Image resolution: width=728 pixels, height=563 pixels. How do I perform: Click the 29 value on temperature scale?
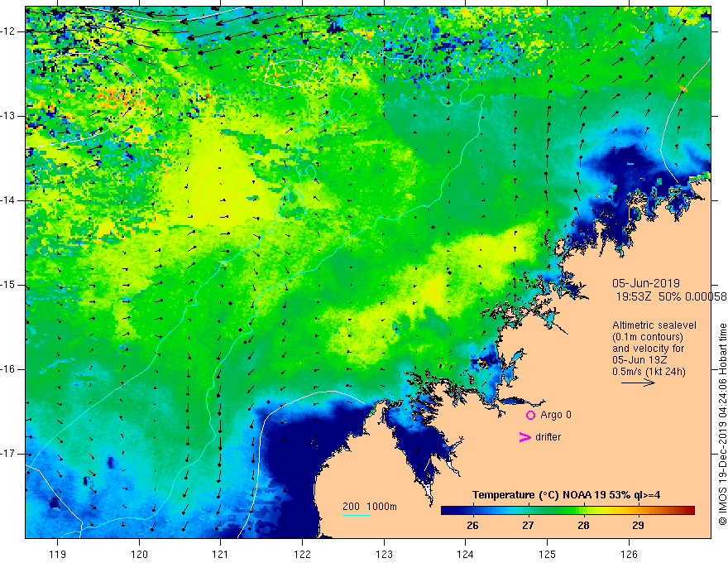tap(638, 526)
